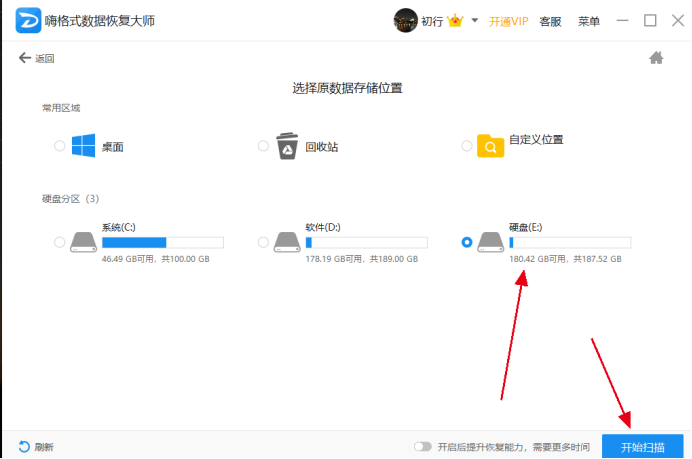Open the 菜单 menu

point(589,21)
